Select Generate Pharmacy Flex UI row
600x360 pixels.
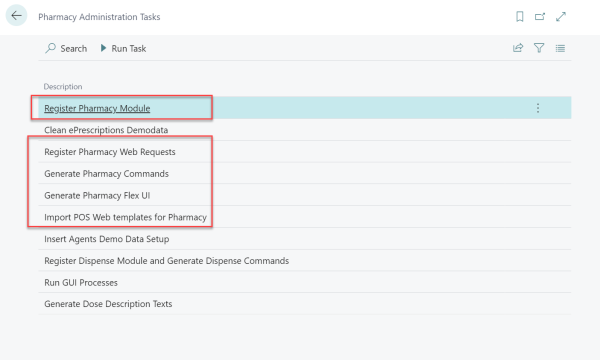coord(305,195)
